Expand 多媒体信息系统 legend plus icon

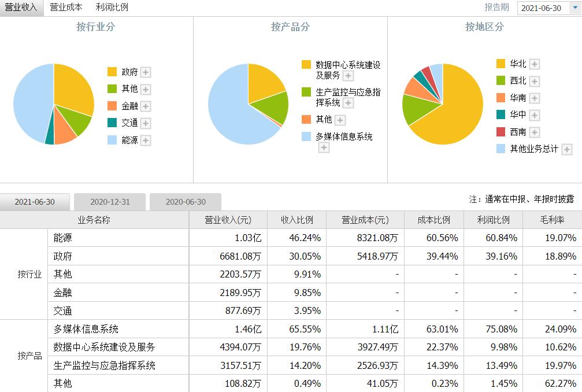click(x=324, y=147)
